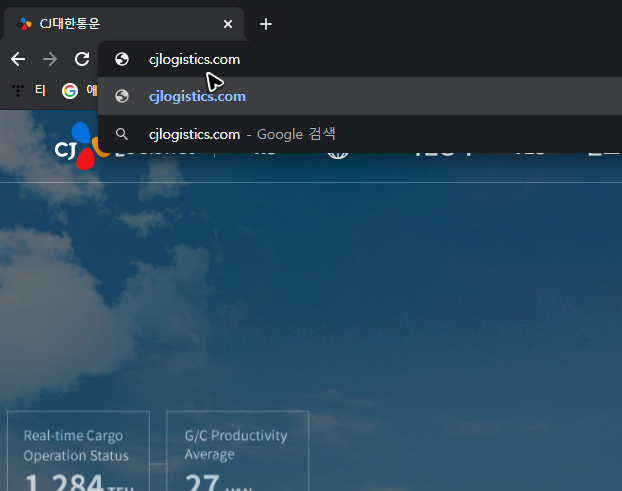Select the CJ대한통운 browser tab
The width and height of the screenshot is (622, 491).
[x=124, y=24]
